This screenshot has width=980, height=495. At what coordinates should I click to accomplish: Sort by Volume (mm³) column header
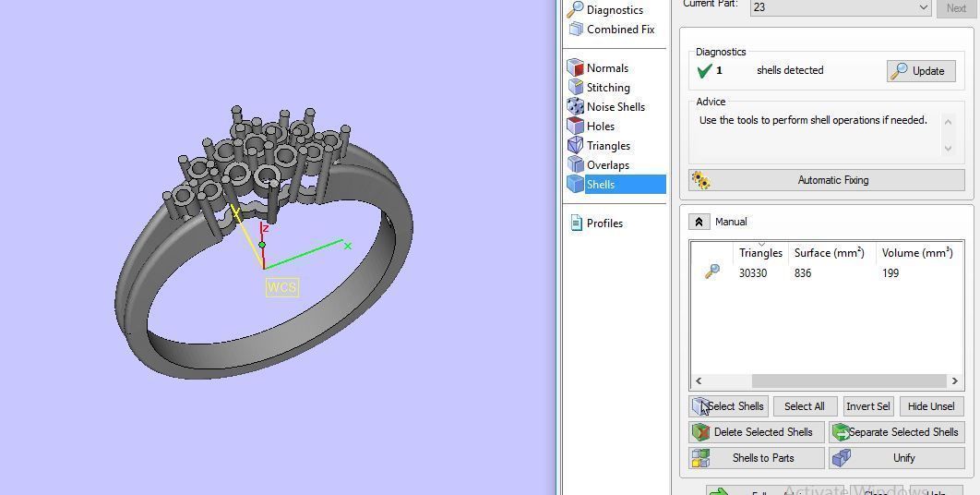click(x=917, y=253)
